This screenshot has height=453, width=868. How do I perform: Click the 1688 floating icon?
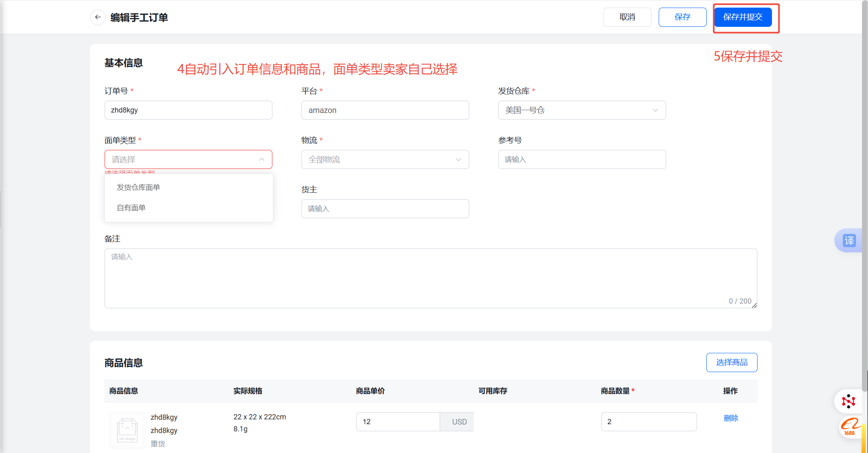coord(850,427)
